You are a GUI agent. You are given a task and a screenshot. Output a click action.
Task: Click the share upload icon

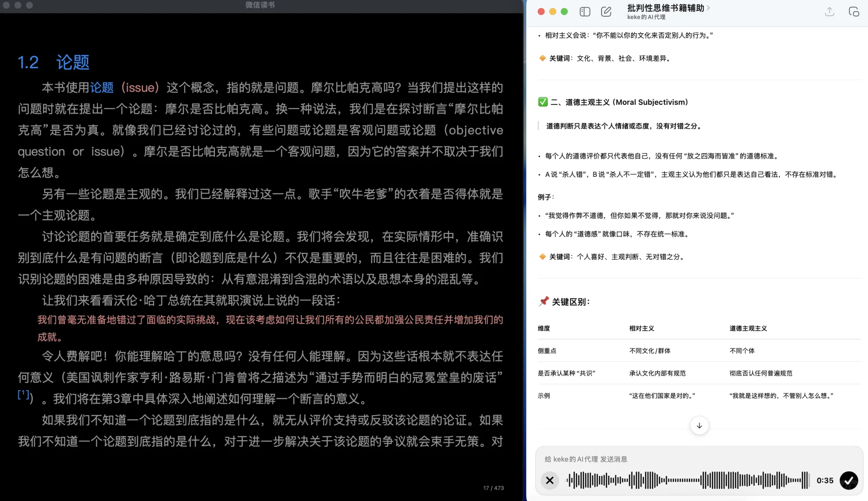[829, 12]
